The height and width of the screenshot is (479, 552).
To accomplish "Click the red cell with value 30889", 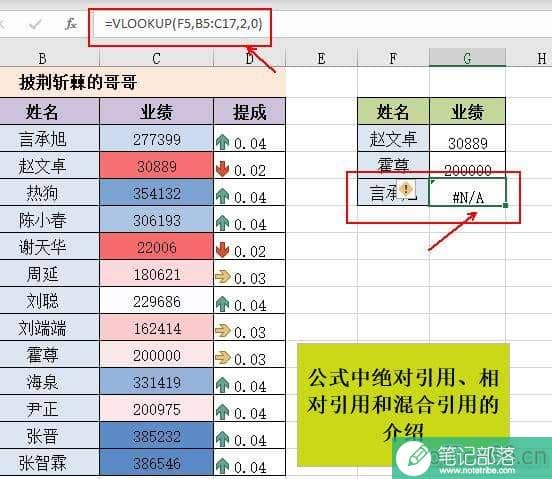I will 157,166.
